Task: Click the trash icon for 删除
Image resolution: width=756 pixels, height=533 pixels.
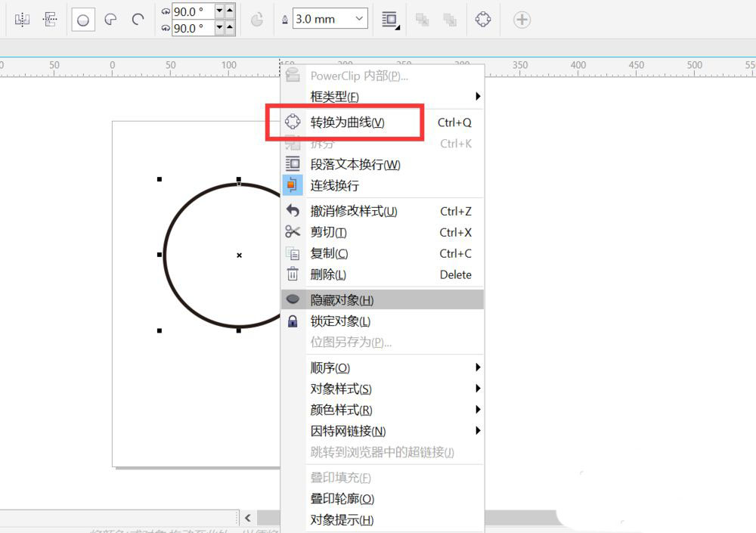Action: click(293, 274)
